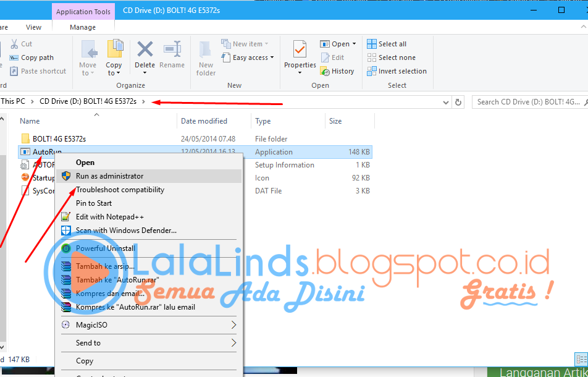Screen dimensions: 588x377
Task: Click CD Drive (D:) breadcrumb segment
Action: (x=88, y=101)
